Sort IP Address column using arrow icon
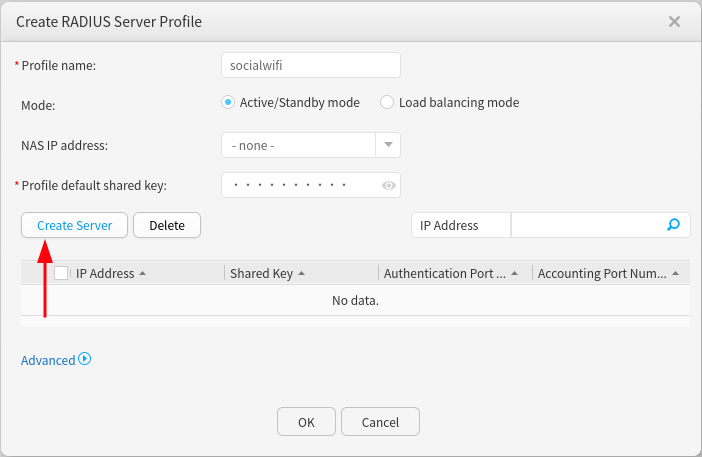The height and width of the screenshot is (457, 702). pos(142,273)
